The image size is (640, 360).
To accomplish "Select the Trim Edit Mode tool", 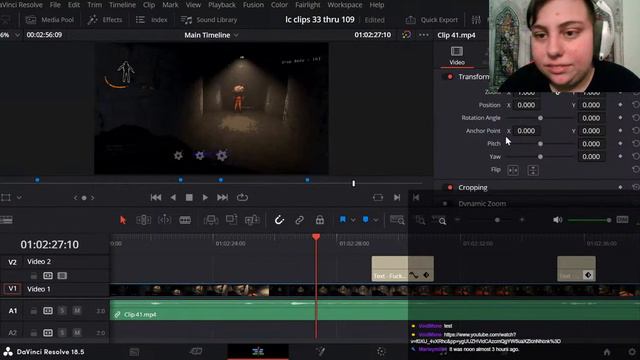I will click(143, 220).
